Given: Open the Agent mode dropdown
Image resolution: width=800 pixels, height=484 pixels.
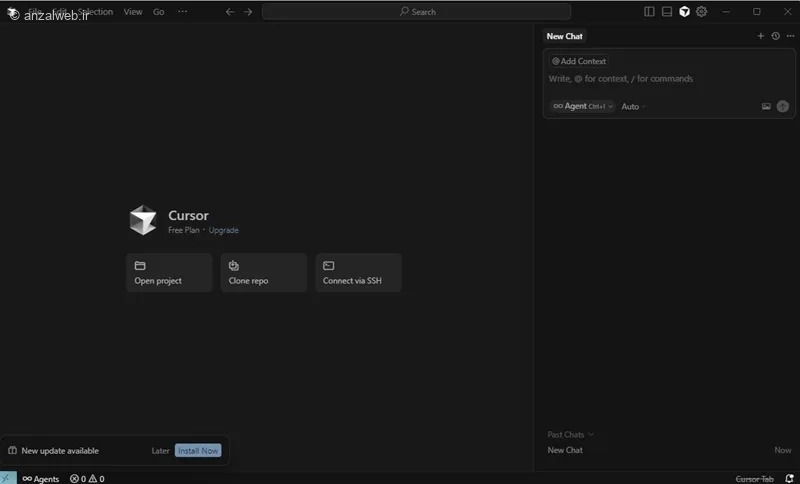Looking at the screenshot, I should 583,106.
